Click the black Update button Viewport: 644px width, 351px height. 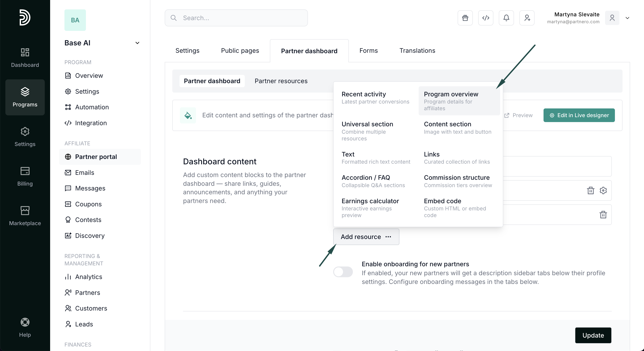point(593,335)
